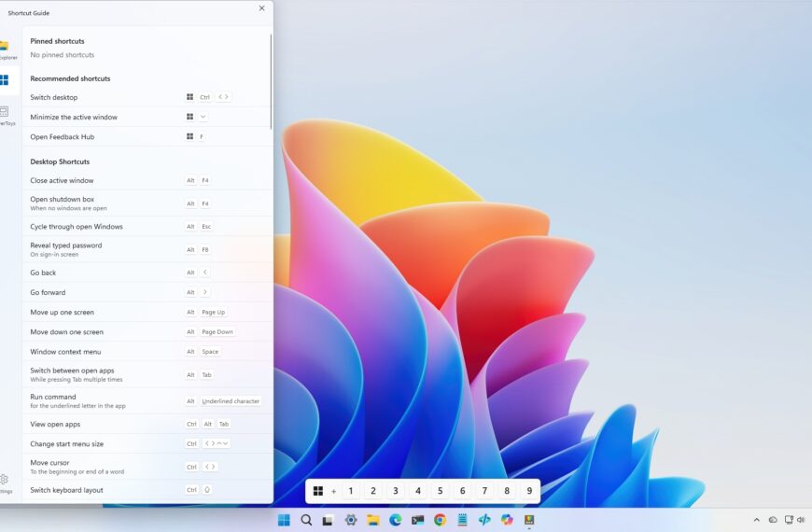Click the Underlined character key badge

(x=231, y=401)
